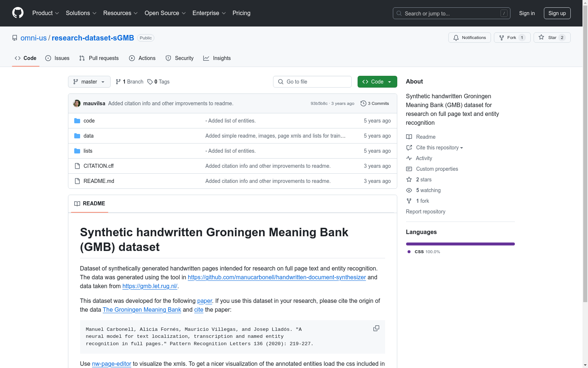Open the gmb.let.rug.nl link
Screen dimensions: 588x368
150,286
